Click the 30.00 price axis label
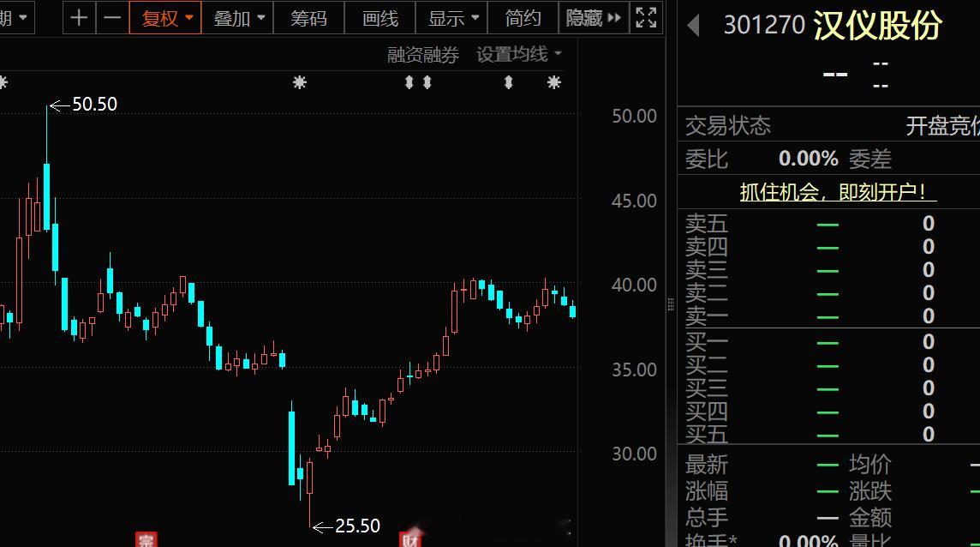This screenshot has width=980, height=547. 634,454
